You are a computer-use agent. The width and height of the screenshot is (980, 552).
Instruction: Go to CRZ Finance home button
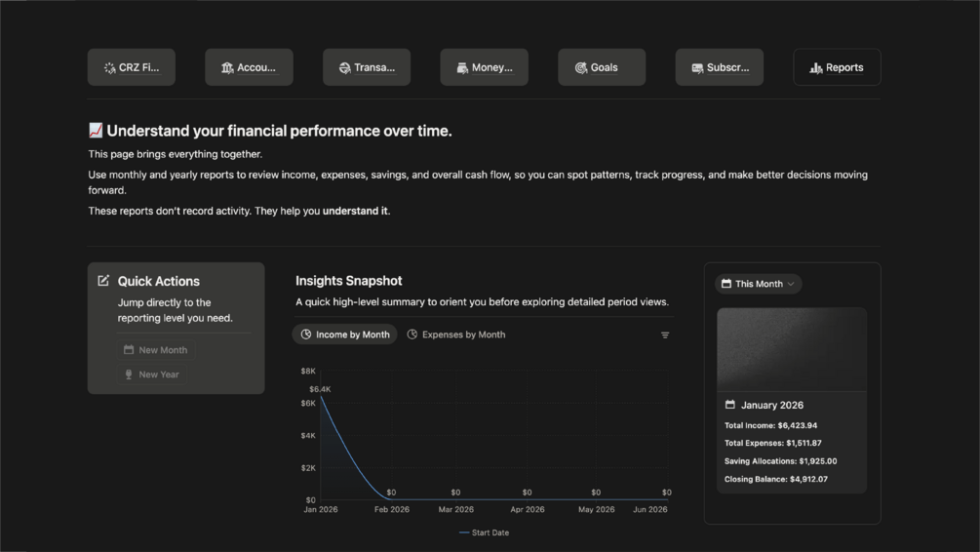coord(132,67)
